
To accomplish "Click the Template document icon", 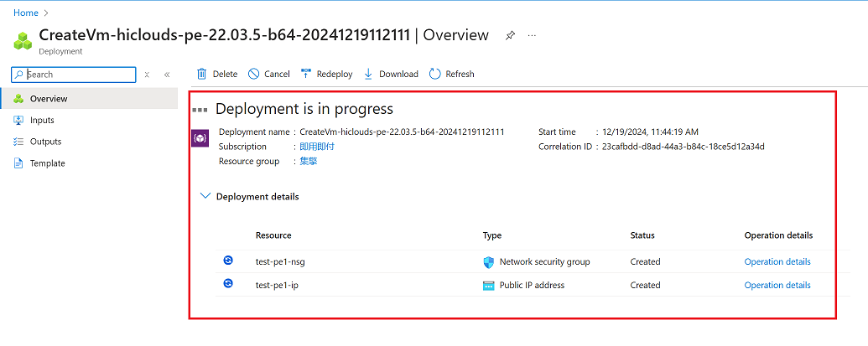I will point(18,163).
